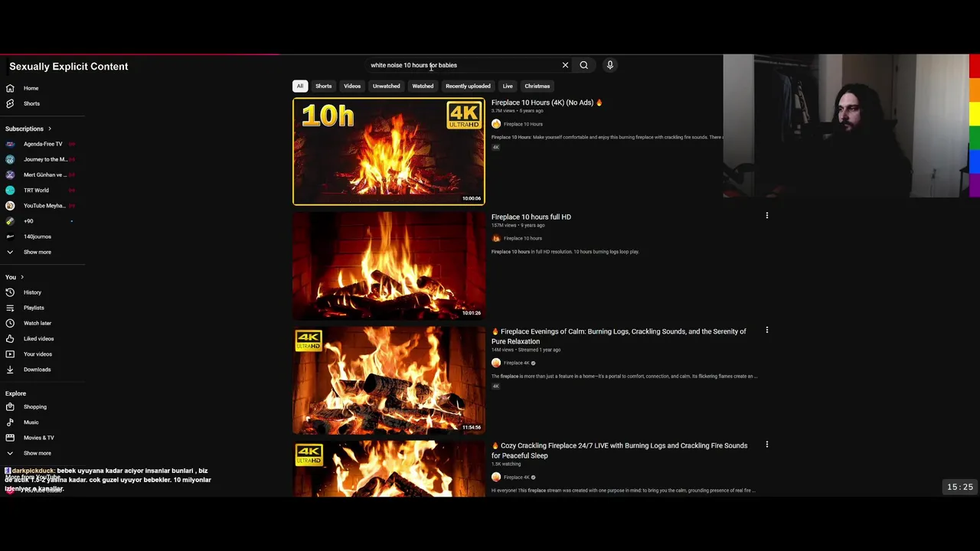Select the Christmas filter chip

(x=537, y=86)
